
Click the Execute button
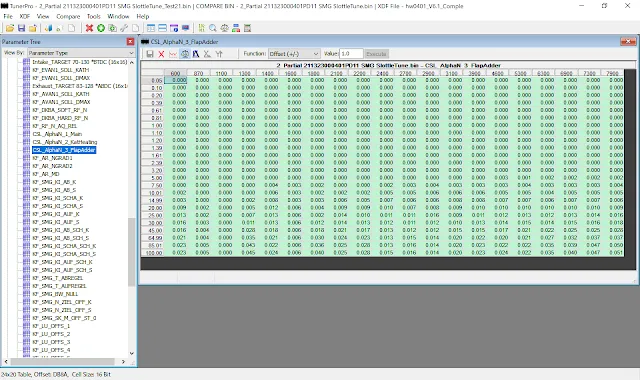(376, 54)
